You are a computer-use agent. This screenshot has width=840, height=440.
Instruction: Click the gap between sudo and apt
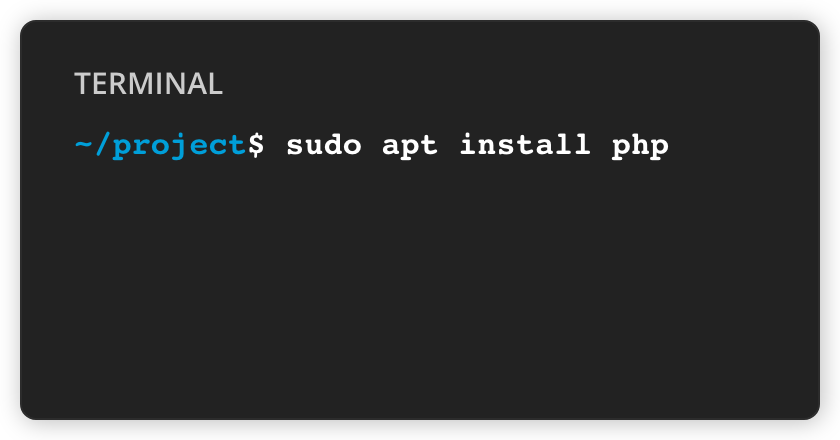[372, 145]
